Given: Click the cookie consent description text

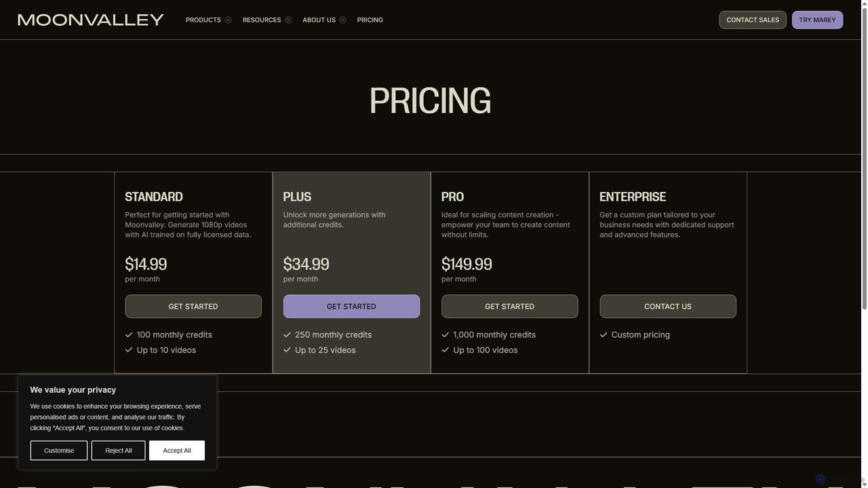Looking at the screenshot, I should click(x=115, y=417).
